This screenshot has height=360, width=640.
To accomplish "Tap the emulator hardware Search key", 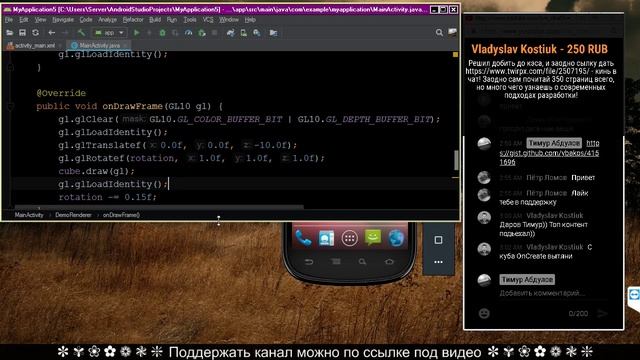I will tap(362, 262).
